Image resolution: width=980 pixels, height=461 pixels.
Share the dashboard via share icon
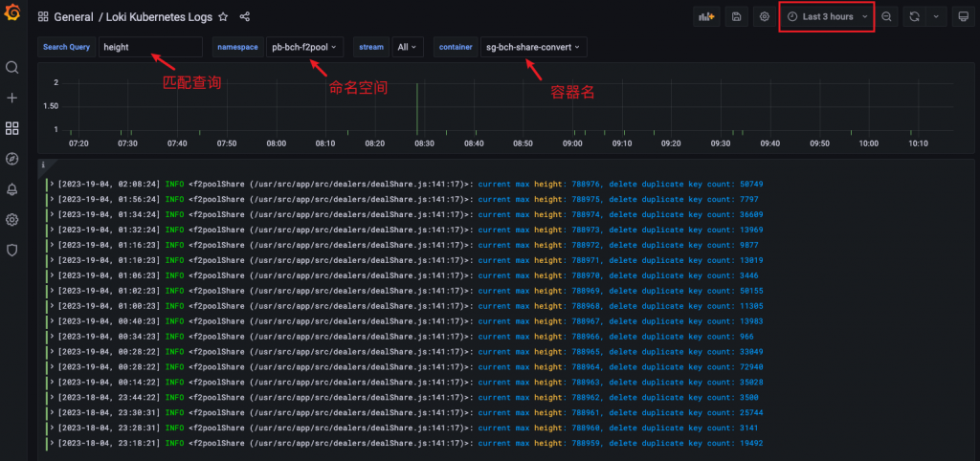[245, 17]
